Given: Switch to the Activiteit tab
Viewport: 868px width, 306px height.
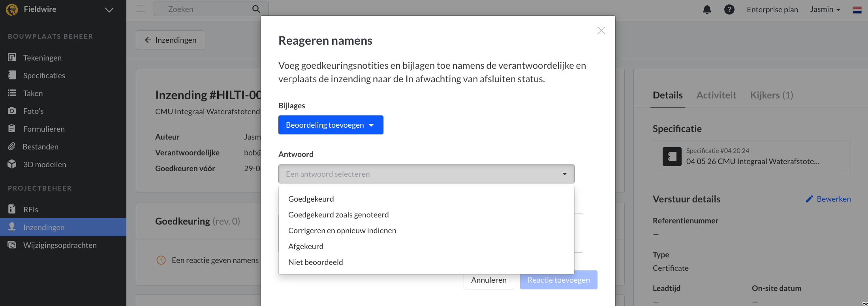Looking at the screenshot, I should tap(716, 95).
